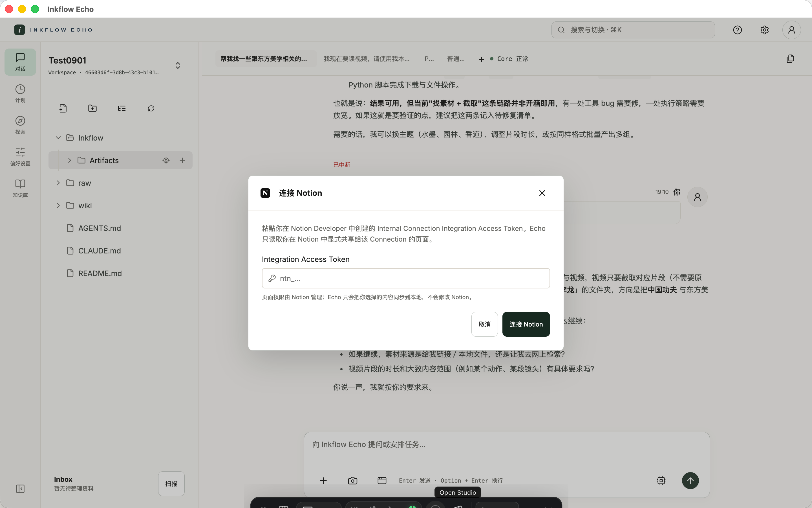Image resolution: width=812 pixels, height=508 pixels.
Task: Click the collapse tree list icon
Action: [122, 108]
